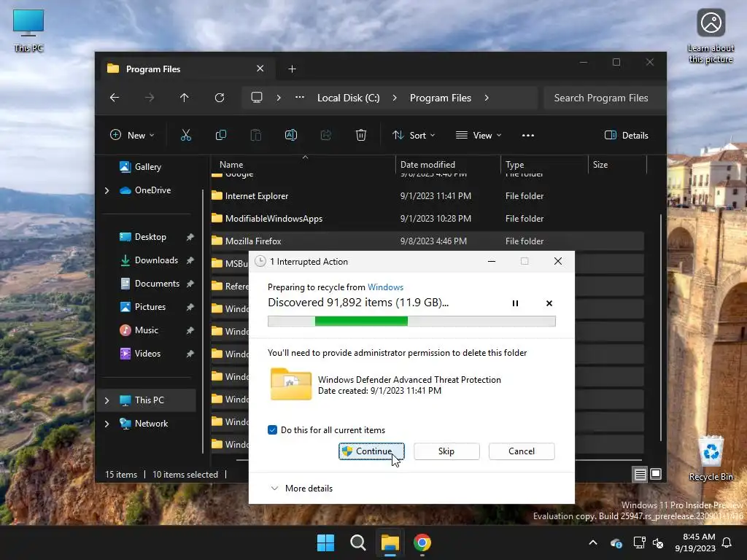Click the PC monitor icon in address bar

point(257,98)
